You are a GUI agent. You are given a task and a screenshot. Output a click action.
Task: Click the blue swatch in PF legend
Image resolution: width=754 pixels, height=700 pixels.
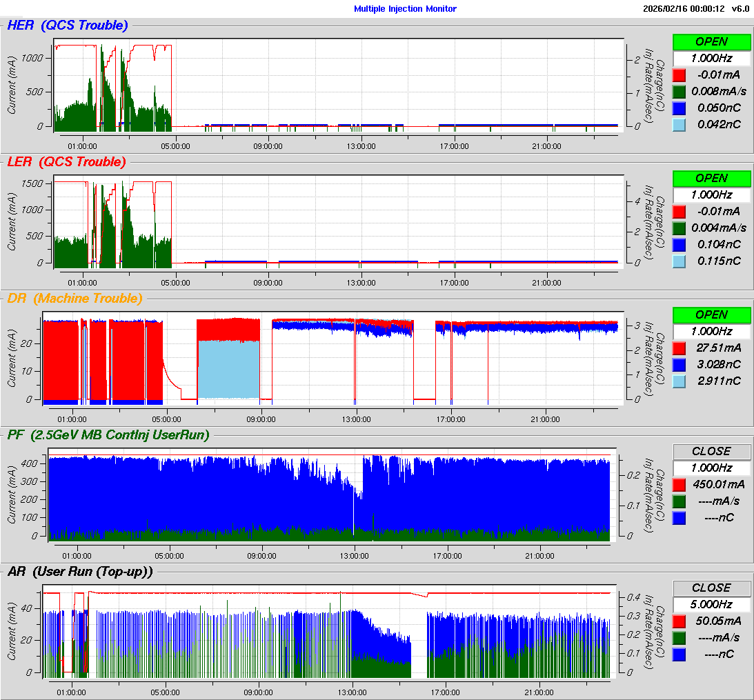pyautogui.click(x=679, y=518)
